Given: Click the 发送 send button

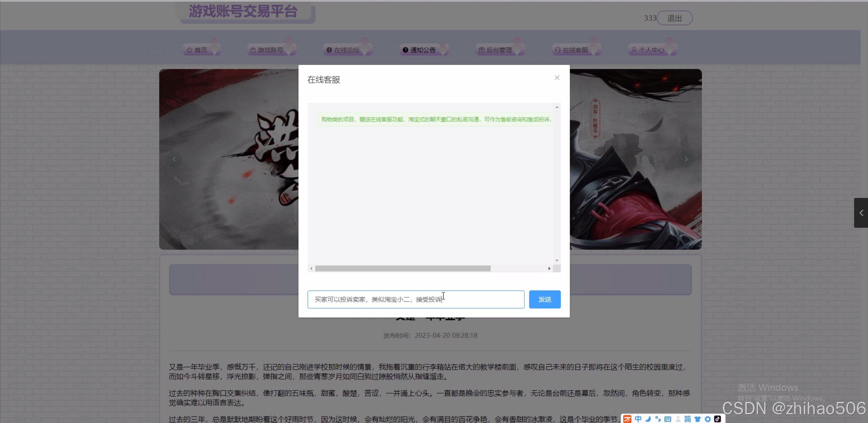Looking at the screenshot, I should [x=544, y=299].
